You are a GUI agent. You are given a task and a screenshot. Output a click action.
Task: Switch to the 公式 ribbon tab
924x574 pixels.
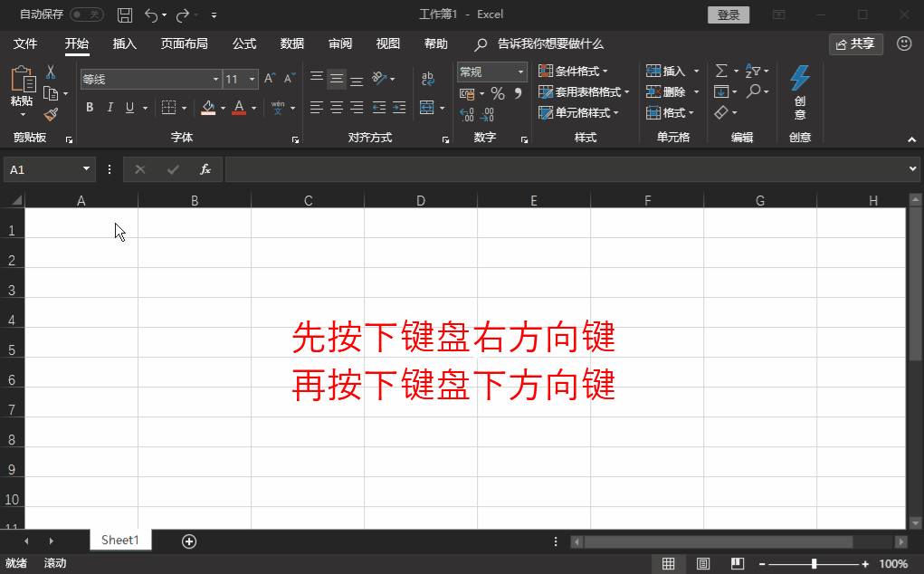(x=244, y=43)
